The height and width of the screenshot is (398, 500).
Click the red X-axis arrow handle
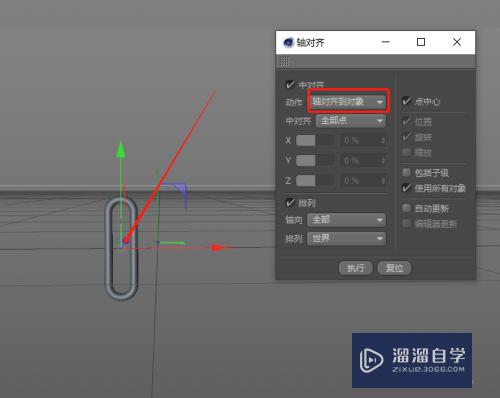click(x=218, y=248)
